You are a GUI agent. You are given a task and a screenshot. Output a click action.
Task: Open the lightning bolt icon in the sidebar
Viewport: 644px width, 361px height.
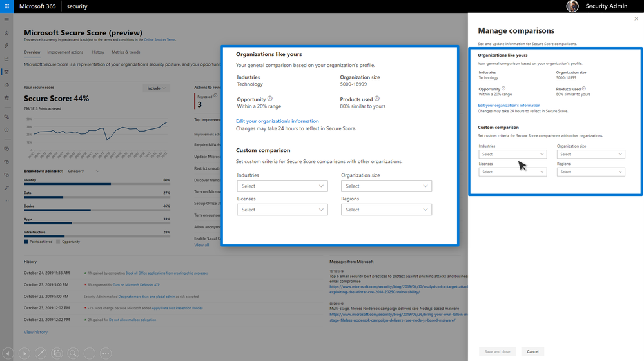pyautogui.click(x=6, y=46)
